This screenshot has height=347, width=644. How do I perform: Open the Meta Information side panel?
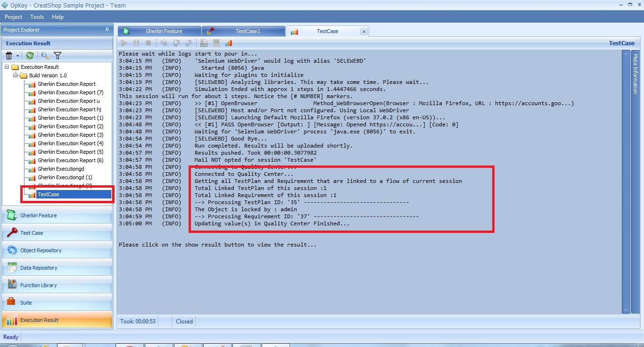click(x=635, y=74)
